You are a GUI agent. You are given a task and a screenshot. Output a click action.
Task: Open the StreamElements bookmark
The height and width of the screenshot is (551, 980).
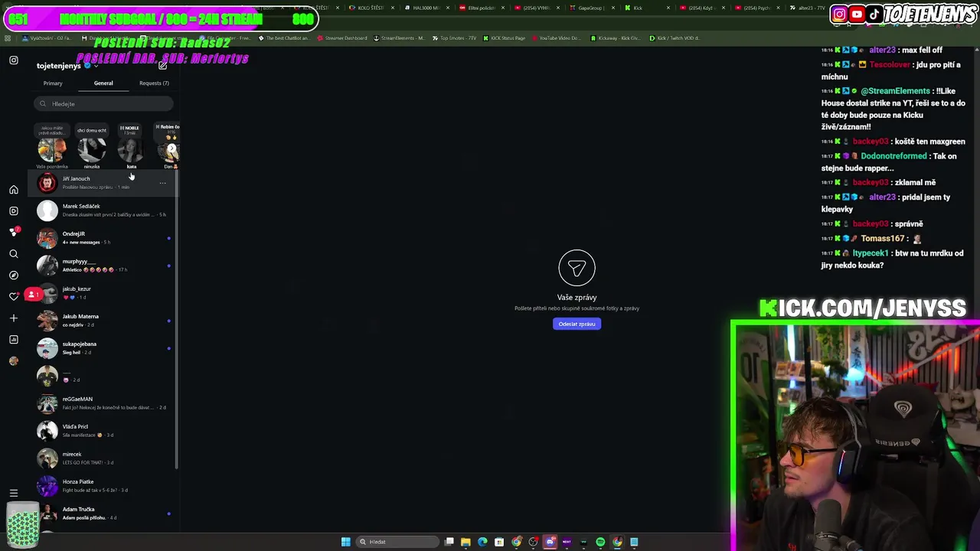[x=399, y=38]
